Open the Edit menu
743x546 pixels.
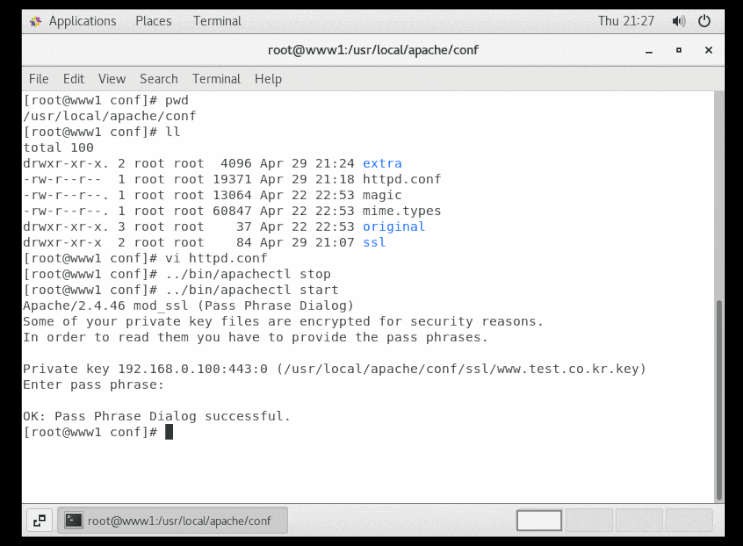coord(73,79)
